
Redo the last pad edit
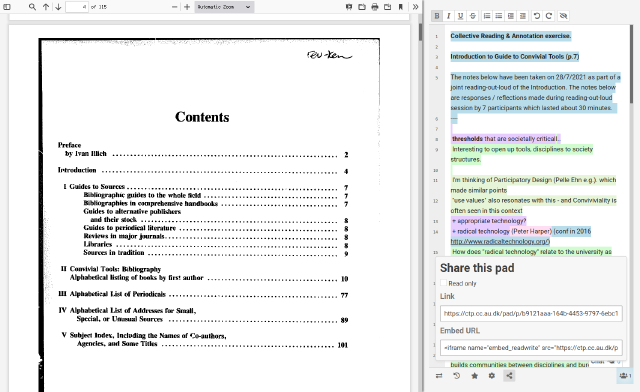[x=549, y=16]
